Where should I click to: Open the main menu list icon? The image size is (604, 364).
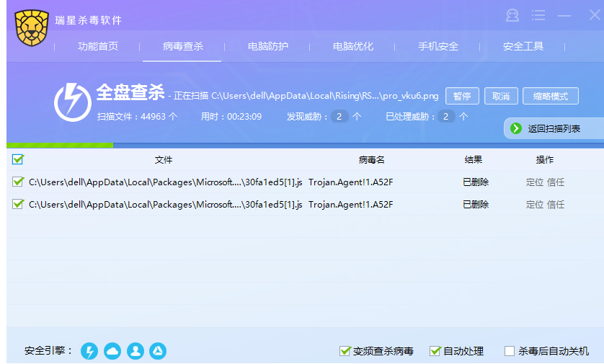538,15
